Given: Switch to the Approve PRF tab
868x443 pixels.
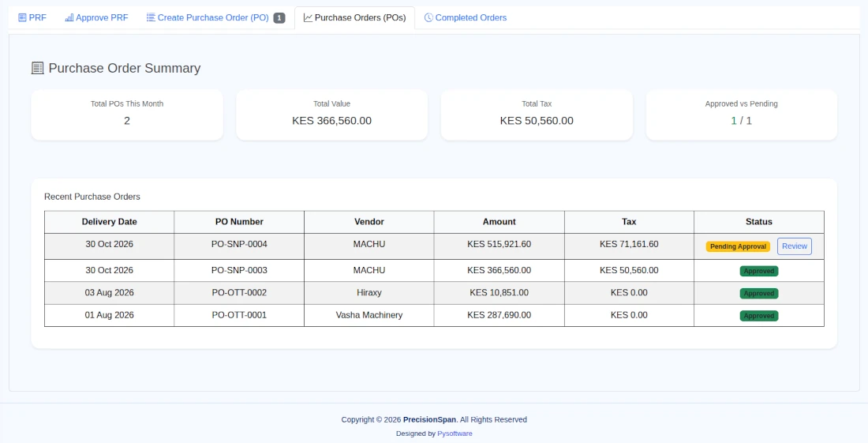Looking at the screenshot, I should coord(96,17).
